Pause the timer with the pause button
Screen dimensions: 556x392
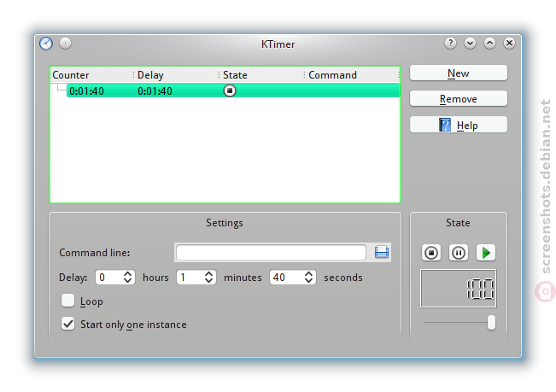tap(459, 253)
